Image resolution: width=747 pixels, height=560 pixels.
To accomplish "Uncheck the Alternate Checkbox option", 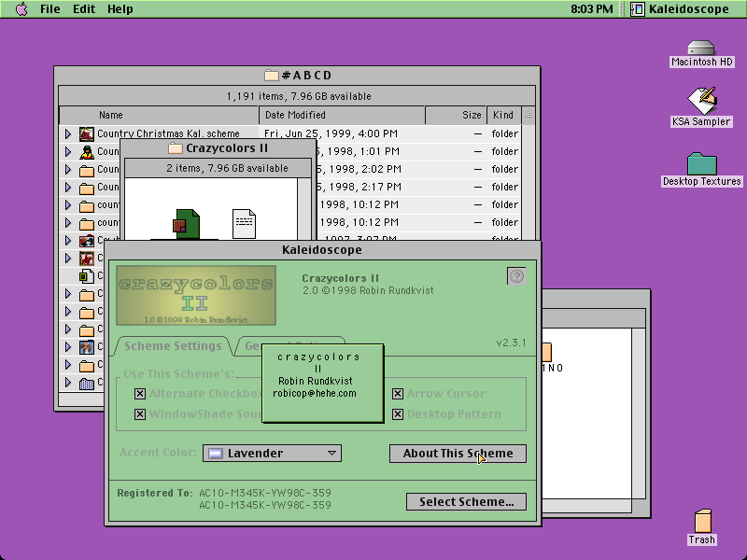I will click(139, 394).
